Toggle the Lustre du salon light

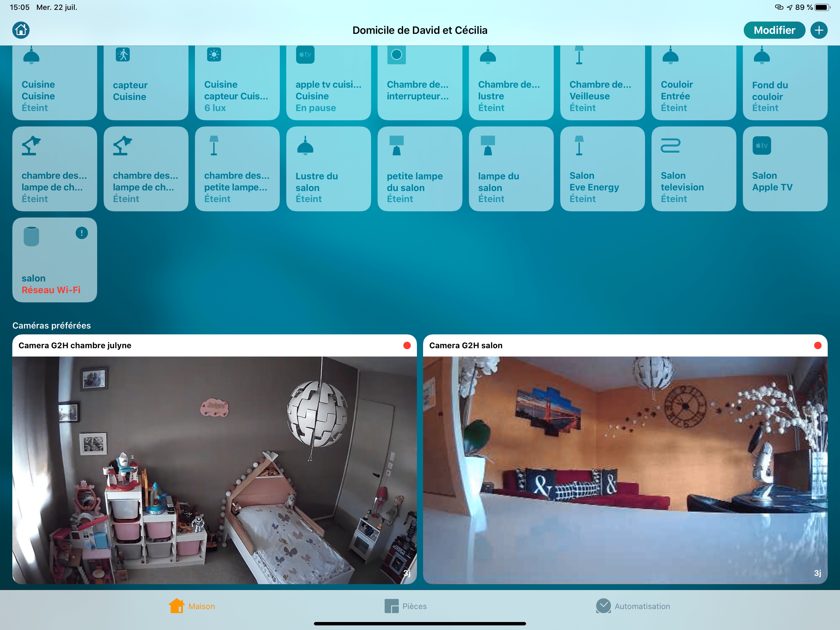tap(328, 169)
